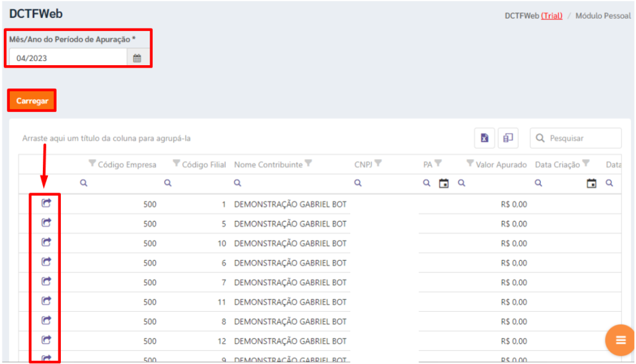Click the send icon for filial 6

click(x=46, y=262)
